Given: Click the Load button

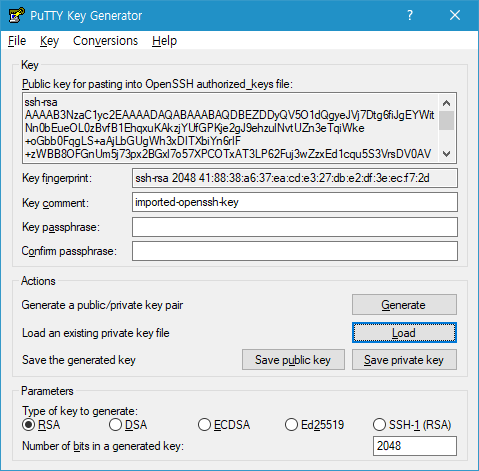Looking at the screenshot, I should 404,332.
